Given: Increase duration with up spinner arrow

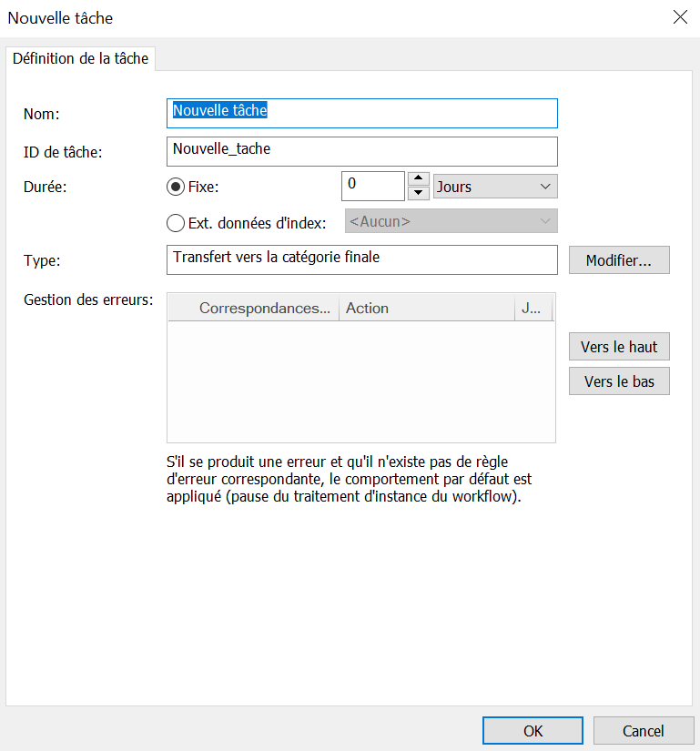Looking at the screenshot, I should (x=419, y=178).
